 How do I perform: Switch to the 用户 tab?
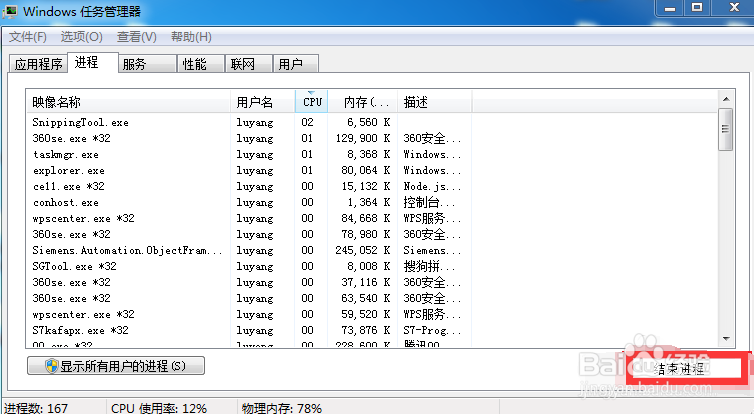(x=296, y=64)
